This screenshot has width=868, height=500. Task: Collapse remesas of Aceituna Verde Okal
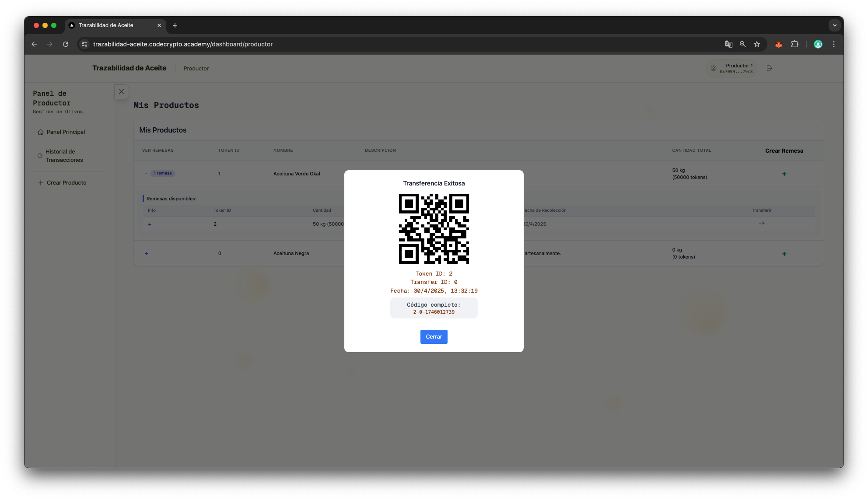pos(146,174)
